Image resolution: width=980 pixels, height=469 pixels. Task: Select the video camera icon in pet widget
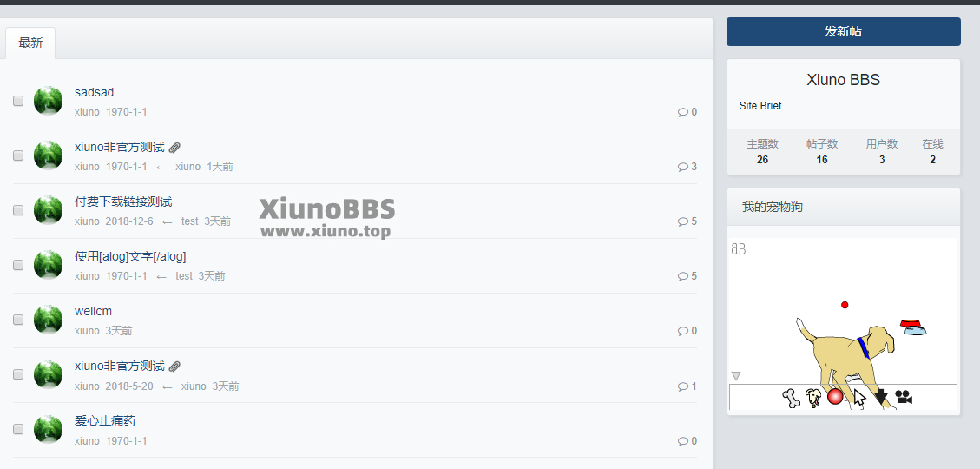(904, 396)
